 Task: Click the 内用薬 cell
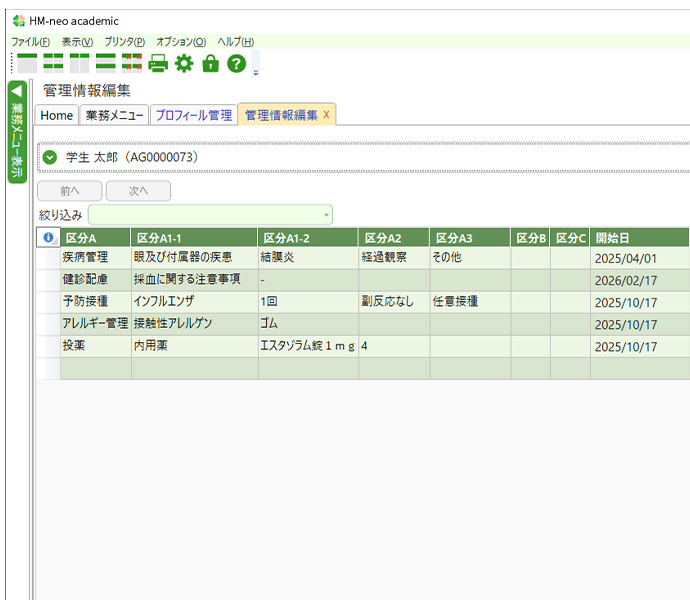[195, 346]
